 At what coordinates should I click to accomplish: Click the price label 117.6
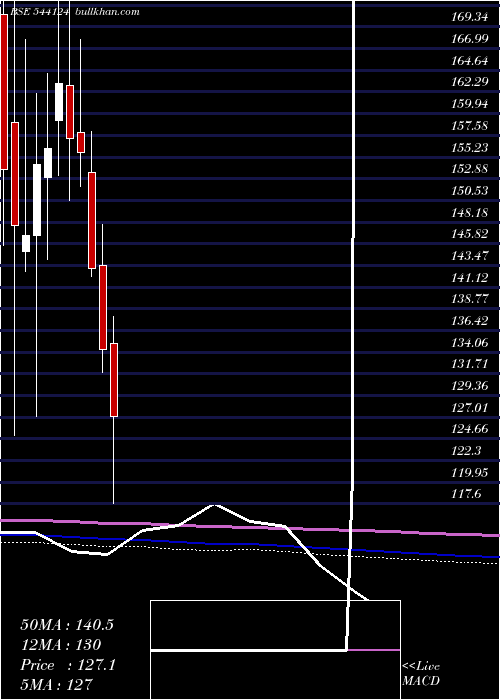(x=466, y=494)
